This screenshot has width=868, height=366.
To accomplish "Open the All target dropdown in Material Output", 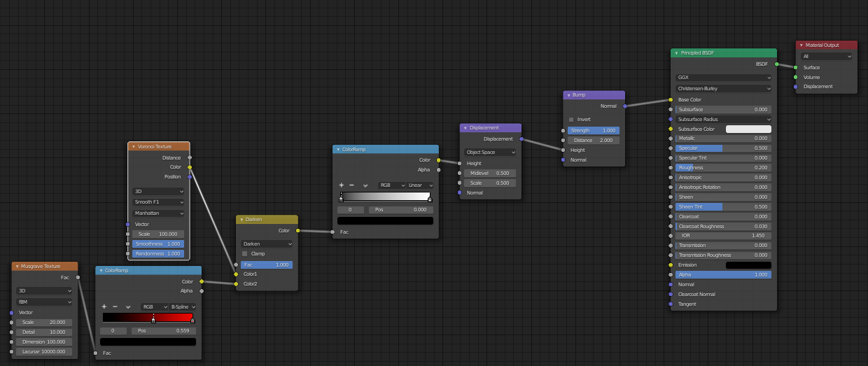I will 827,56.
